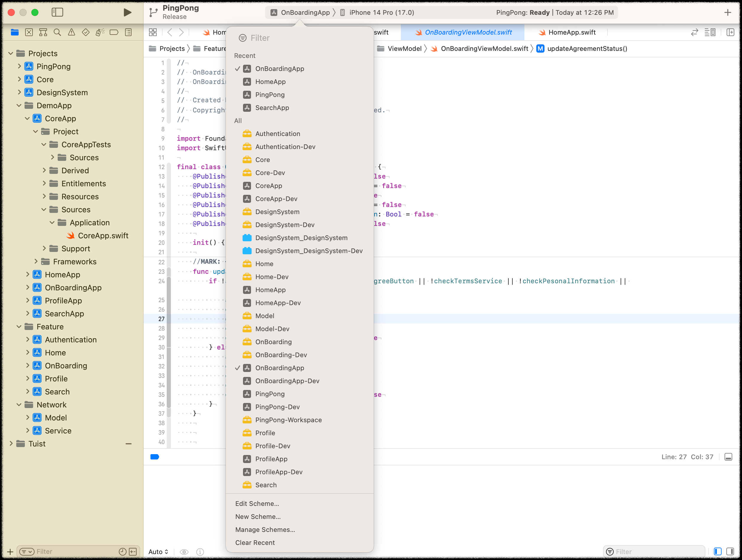The height and width of the screenshot is (560, 742).
Task: Expand the HomeApp project in navigator
Action: tap(28, 274)
